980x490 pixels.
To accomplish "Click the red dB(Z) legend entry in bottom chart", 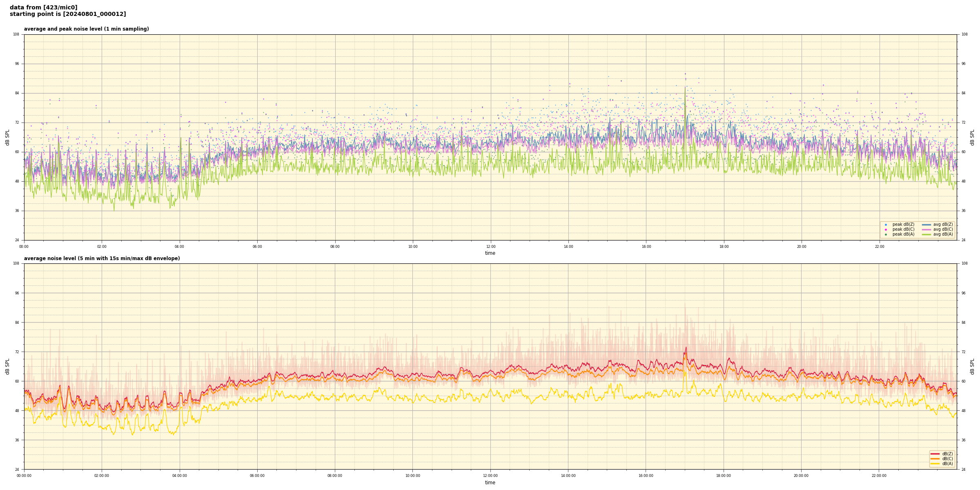I will click(935, 454).
